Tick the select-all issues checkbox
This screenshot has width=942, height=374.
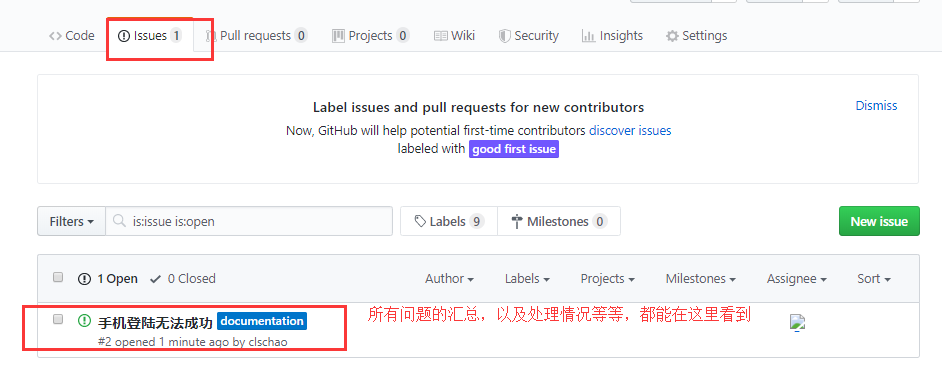pyautogui.click(x=58, y=277)
